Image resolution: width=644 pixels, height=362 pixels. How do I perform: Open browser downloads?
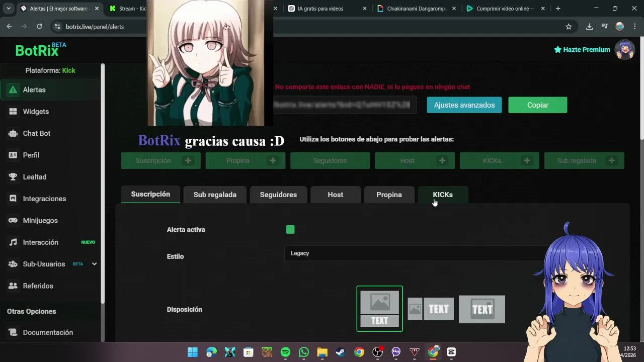coord(589,27)
